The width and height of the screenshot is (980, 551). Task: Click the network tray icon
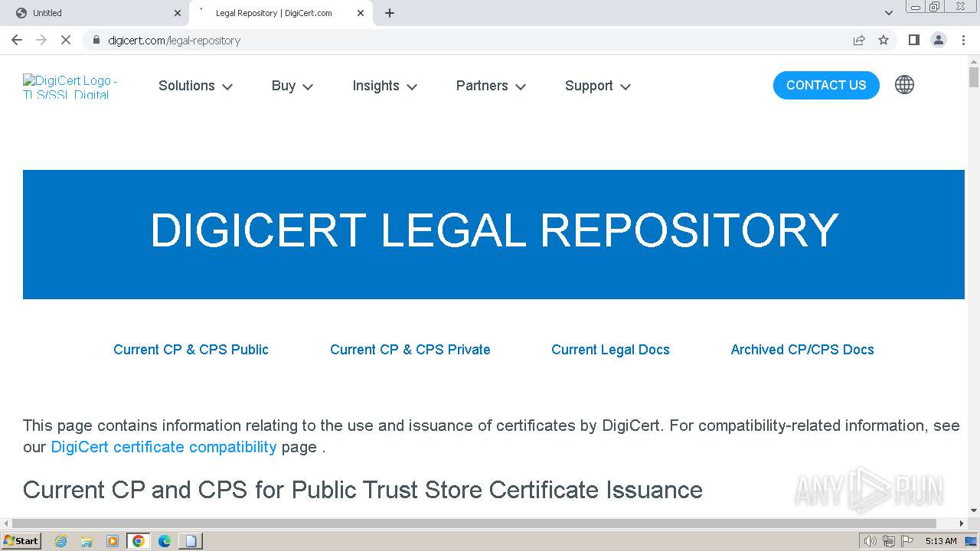pyautogui.click(x=889, y=541)
